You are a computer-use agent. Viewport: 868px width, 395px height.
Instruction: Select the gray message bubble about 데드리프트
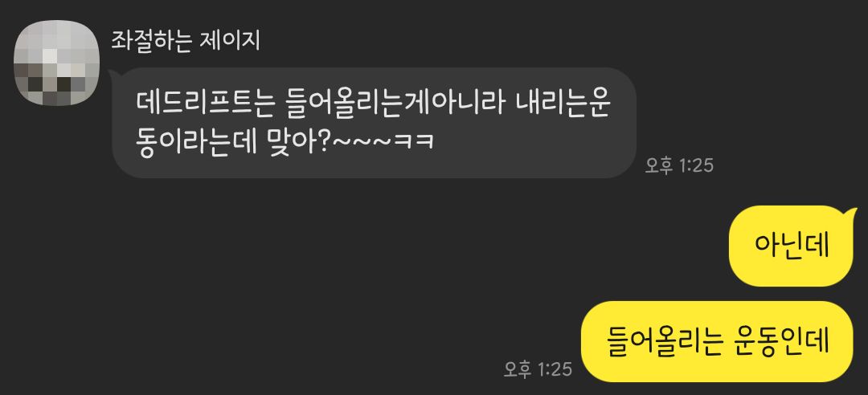pos(375,123)
